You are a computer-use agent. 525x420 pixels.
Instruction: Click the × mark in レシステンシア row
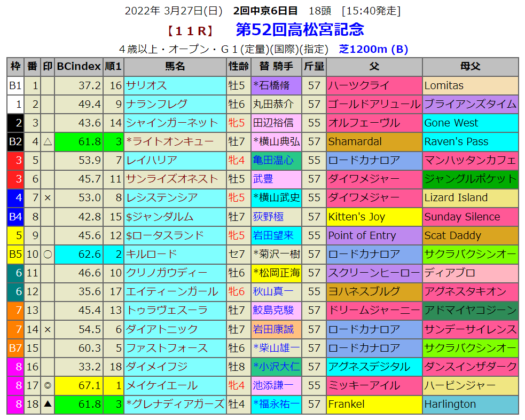(x=48, y=197)
